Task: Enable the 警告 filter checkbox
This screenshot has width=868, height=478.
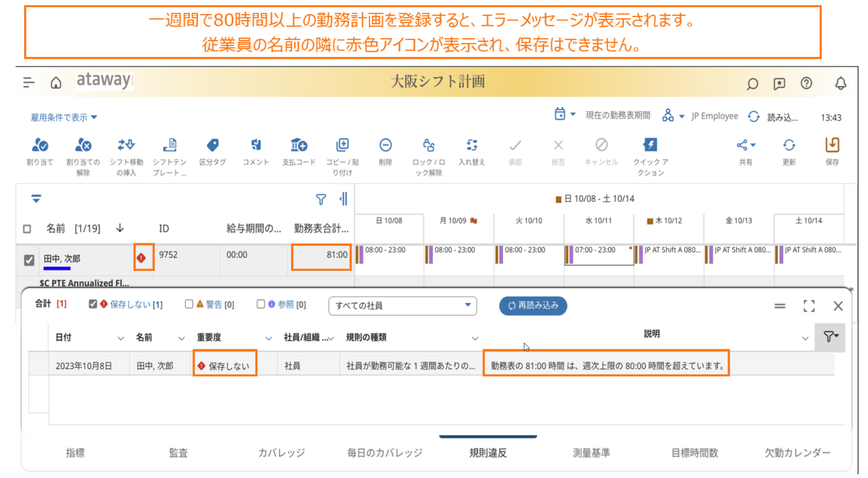Action: (x=189, y=304)
